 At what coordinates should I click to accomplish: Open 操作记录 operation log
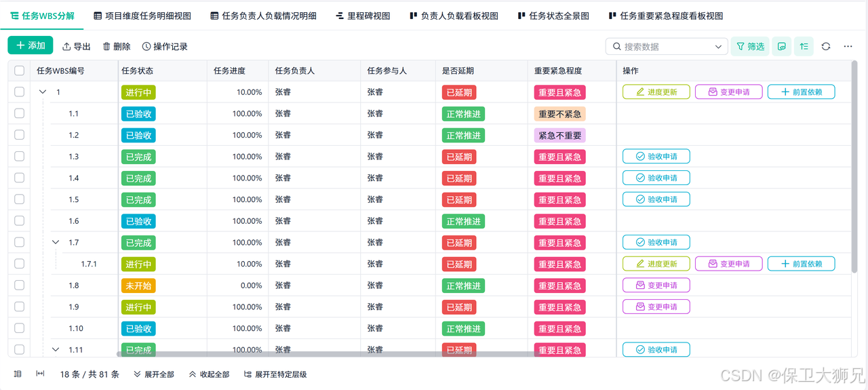pyautogui.click(x=165, y=46)
